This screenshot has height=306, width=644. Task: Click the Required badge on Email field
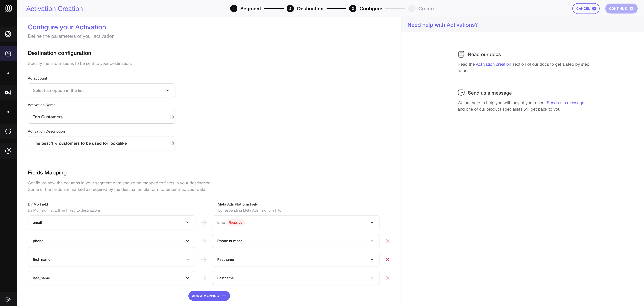coord(235,222)
